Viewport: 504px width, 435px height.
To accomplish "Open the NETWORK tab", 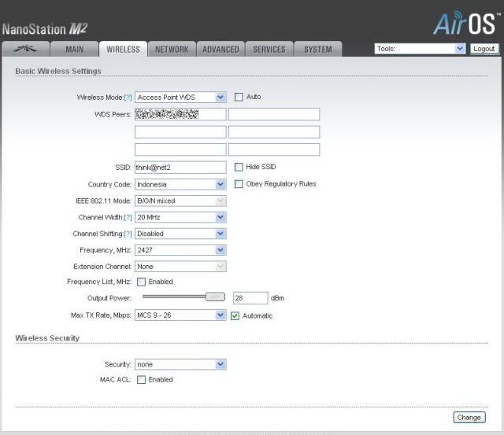I will (172, 49).
